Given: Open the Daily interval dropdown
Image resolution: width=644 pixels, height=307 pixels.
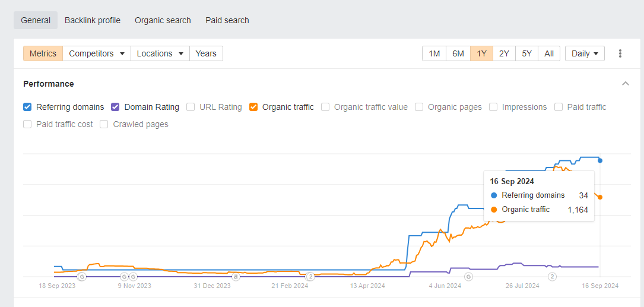Looking at the screenshot, I should pyautogui.click(x=585, y=53).
